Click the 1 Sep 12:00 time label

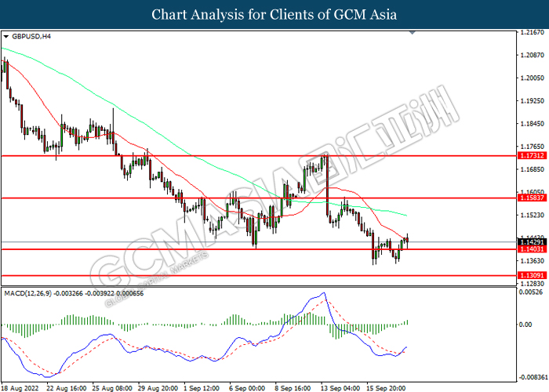pos(202,388)
